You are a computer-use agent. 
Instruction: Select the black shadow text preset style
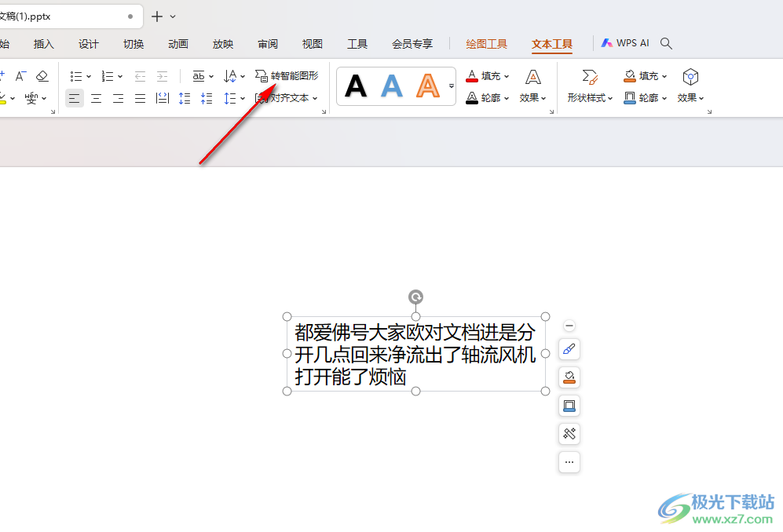tap(356, 86)
